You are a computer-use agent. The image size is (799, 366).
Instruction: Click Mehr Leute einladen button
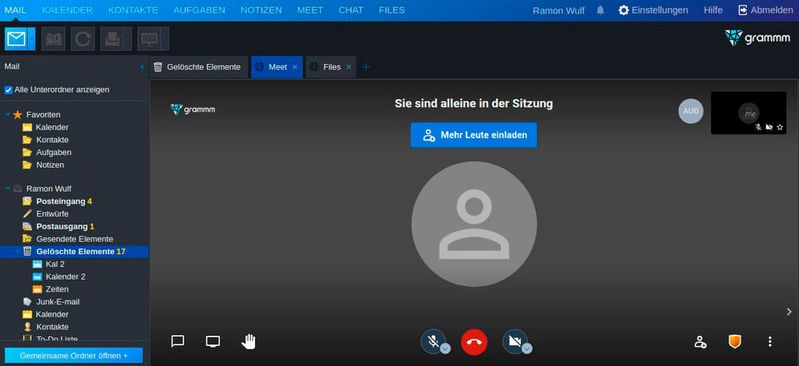point(474,135)
